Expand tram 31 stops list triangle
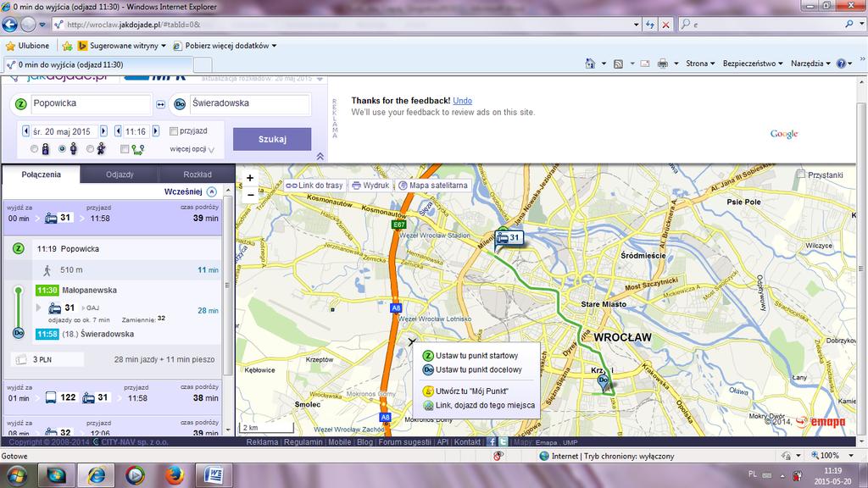Image resolution: width=868 pixels, height=488 pixels. coord(38,308)
